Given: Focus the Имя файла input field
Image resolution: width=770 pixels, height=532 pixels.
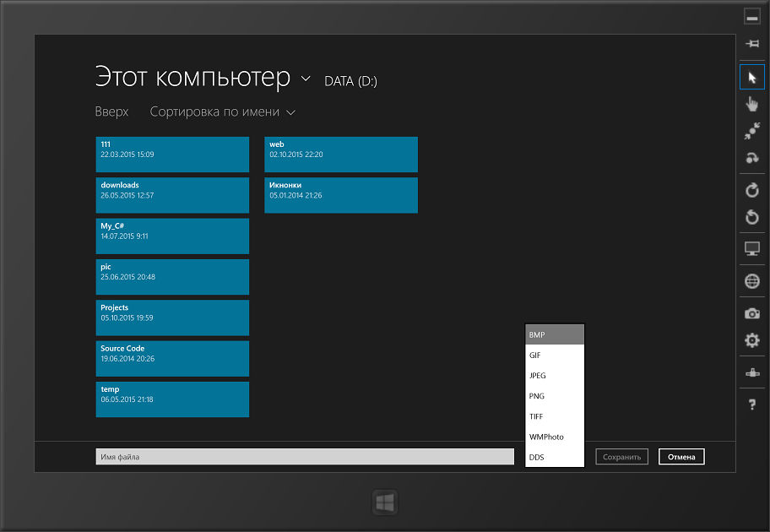Looking at the screenshot, I should point(305,457).
